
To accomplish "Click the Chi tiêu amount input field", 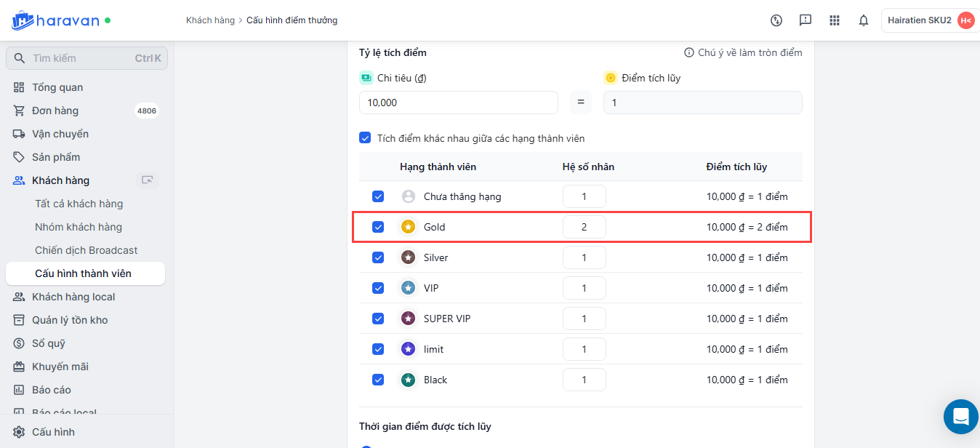I will (458, 103).
